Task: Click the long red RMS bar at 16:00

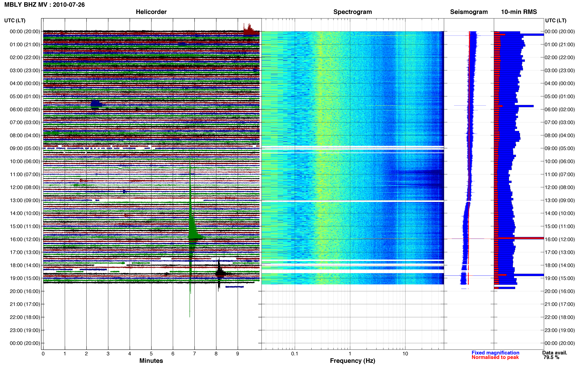Action: pyautogui.click(x=519, y=238)
